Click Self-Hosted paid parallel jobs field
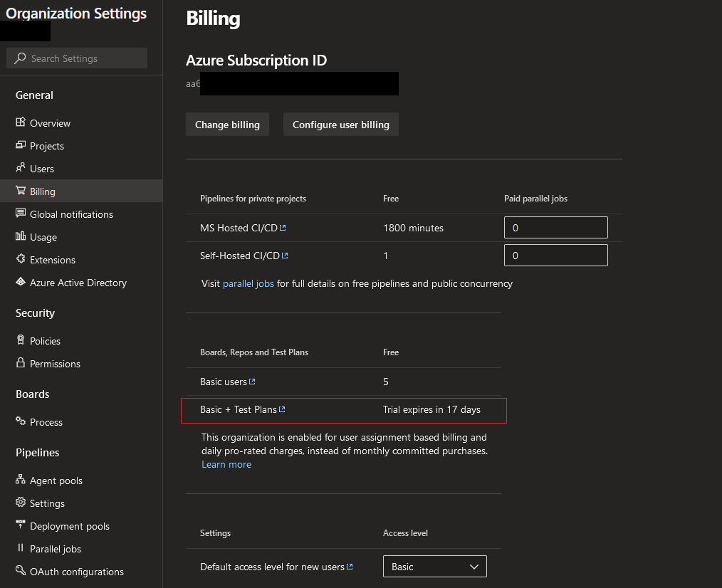 tap(556, 255)
